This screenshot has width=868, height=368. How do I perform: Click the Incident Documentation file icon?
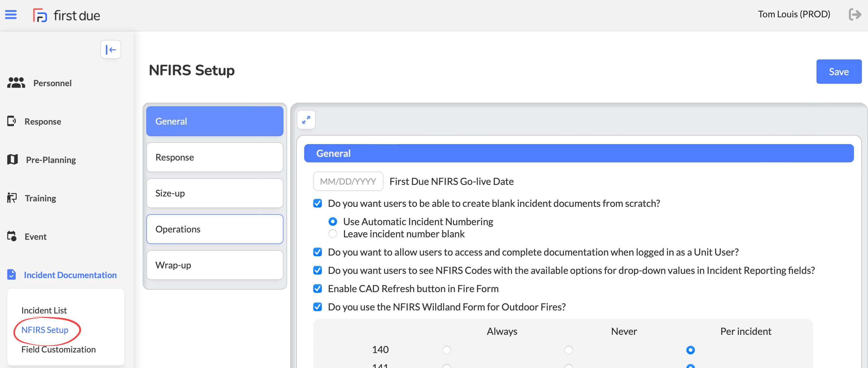point(12,274)
